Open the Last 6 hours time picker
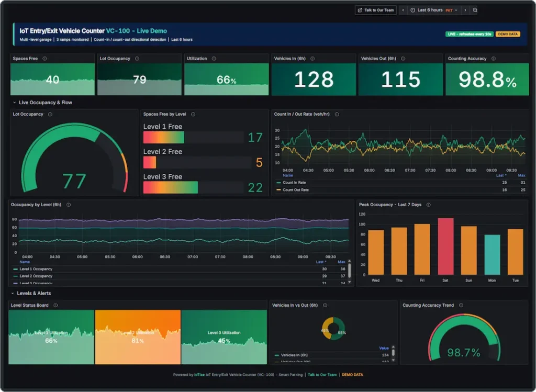This screenshot has width=536, height=392. 434,10
